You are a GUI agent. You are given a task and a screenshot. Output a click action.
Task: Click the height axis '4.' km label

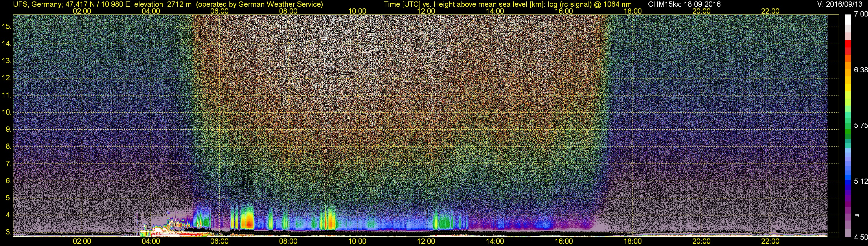click(x=8, y=215)
